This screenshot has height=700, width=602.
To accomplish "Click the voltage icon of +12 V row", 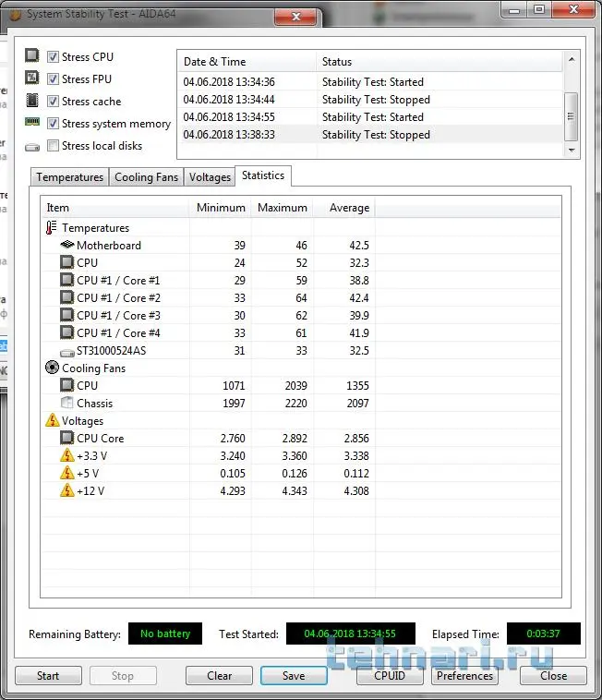I will point(66,490).
